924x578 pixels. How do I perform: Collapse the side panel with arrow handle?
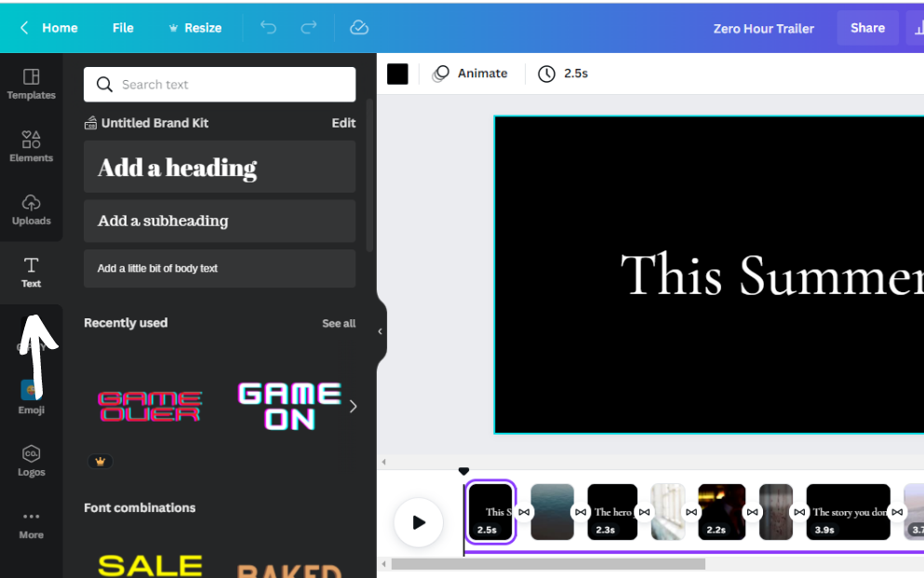coord(380,331)
